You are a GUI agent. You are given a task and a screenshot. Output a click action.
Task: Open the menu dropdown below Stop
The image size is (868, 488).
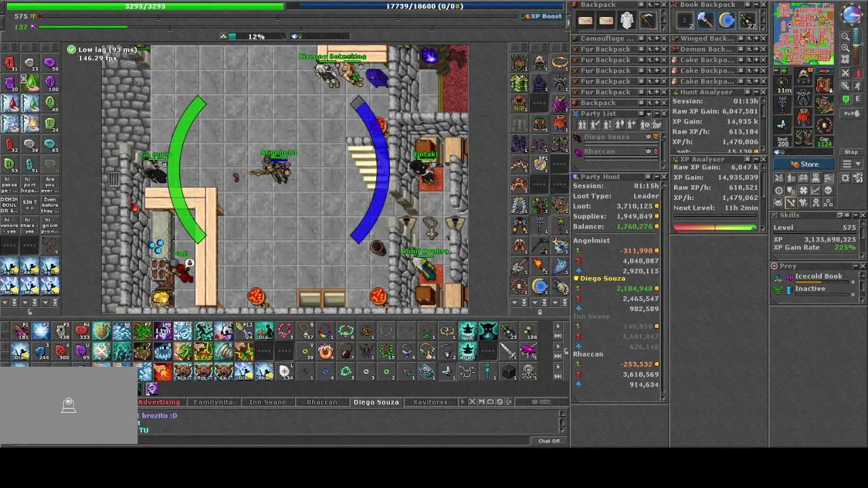point(852,164)
